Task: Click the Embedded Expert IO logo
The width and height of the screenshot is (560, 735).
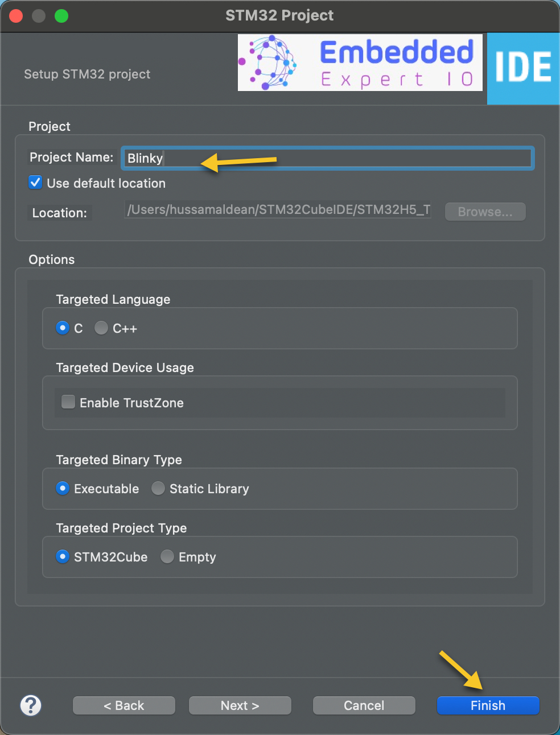Action: pyautogui.click(x=360, y=62)
